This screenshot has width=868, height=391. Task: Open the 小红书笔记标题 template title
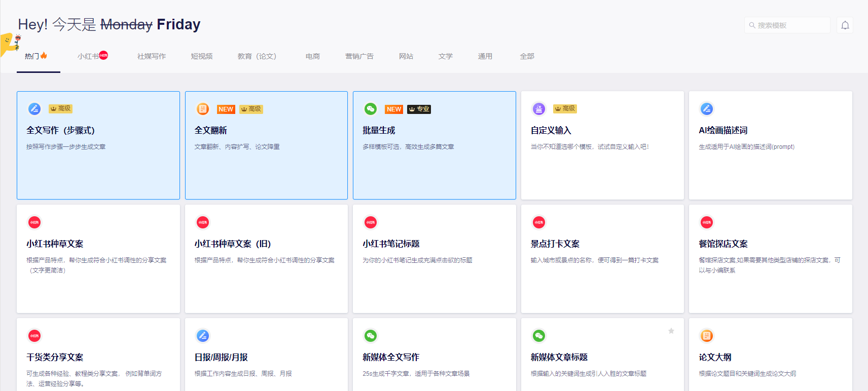391,244
